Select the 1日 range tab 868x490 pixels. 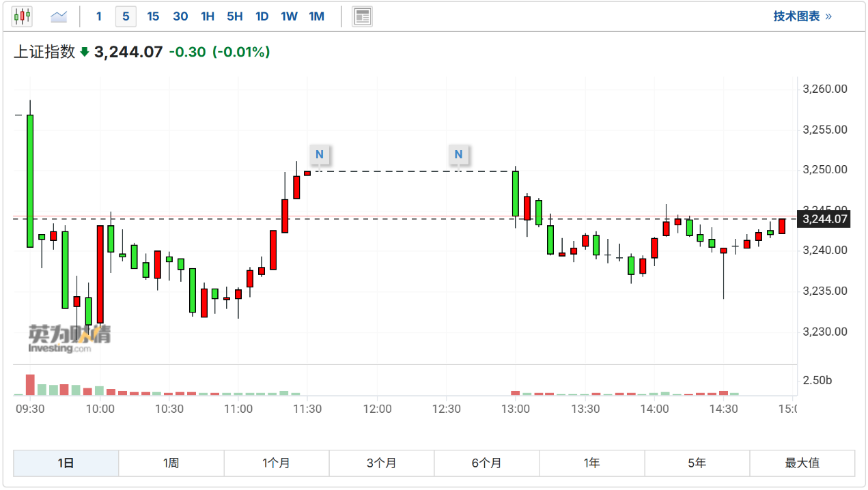(66, 463)
